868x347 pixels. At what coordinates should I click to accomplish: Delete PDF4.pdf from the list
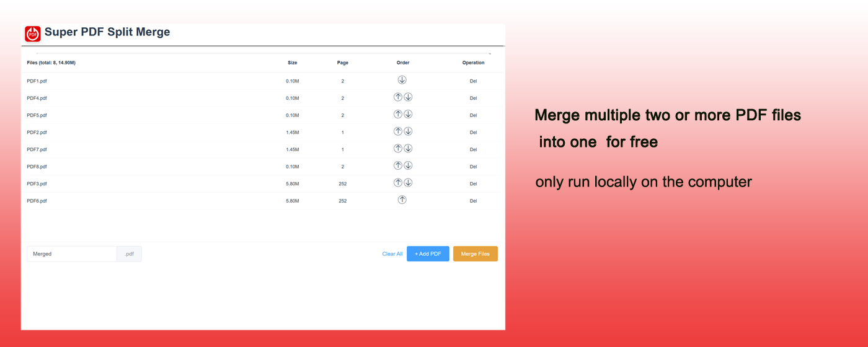pos(473,98)
